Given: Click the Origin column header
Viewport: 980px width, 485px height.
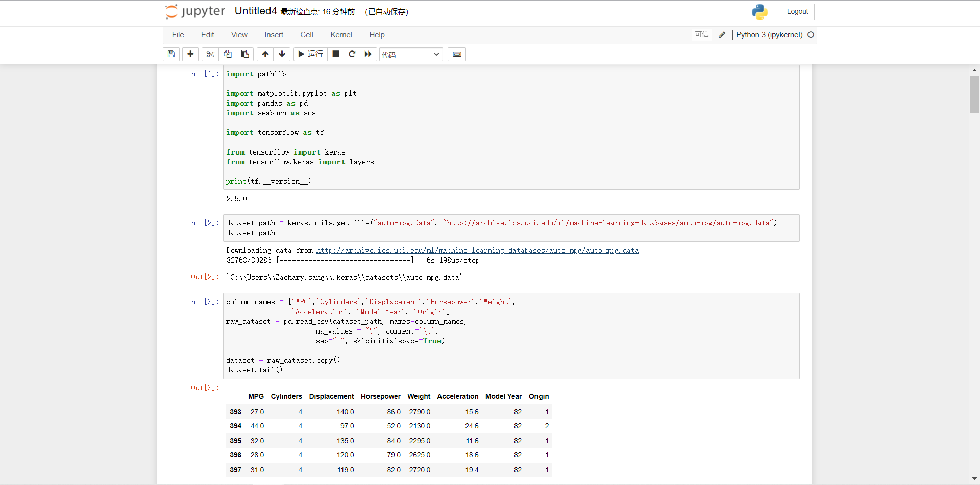Looking at the screenshot, I should tap(539, 396).
